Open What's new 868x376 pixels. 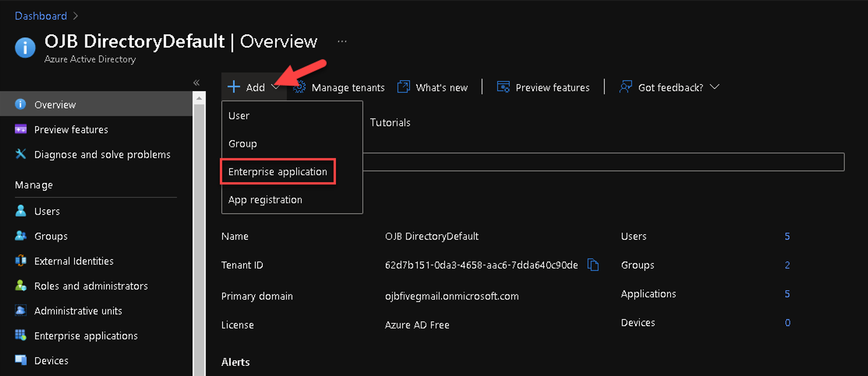[442, 88]
